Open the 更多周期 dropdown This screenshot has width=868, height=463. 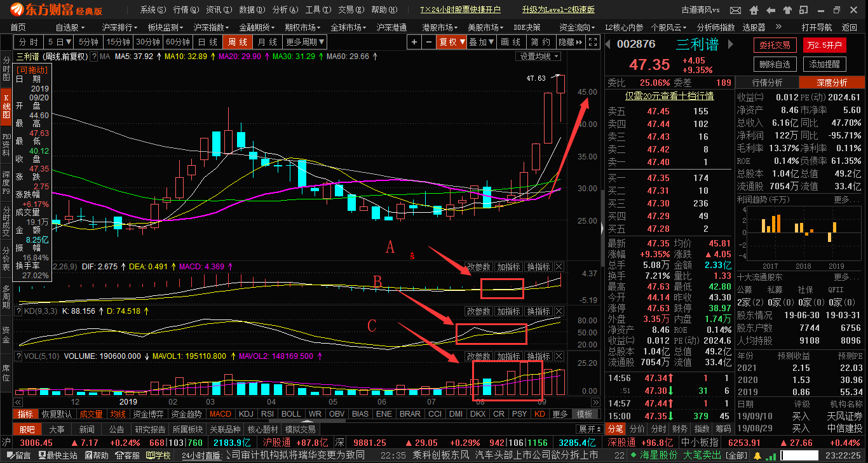click(305, 42)
